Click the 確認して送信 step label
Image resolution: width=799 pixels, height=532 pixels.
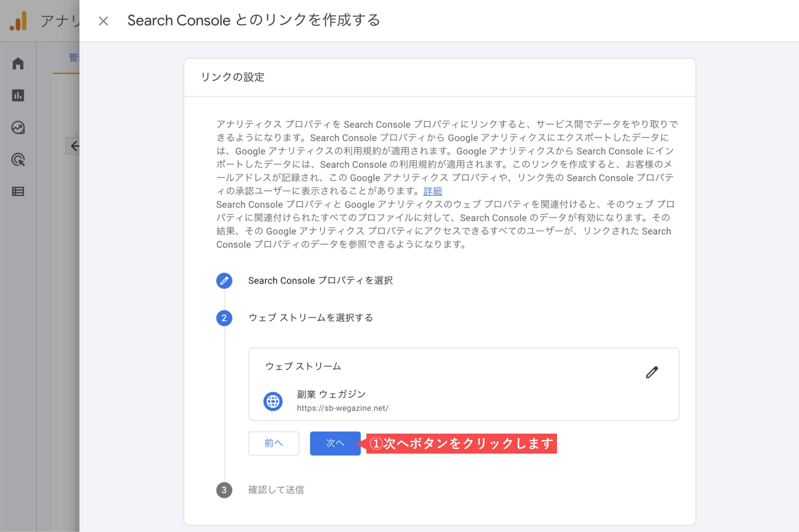point(276,490)
